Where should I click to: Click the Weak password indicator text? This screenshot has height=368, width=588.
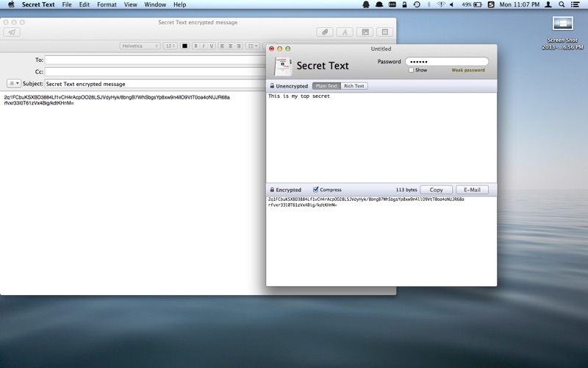[x=468, y=70]
